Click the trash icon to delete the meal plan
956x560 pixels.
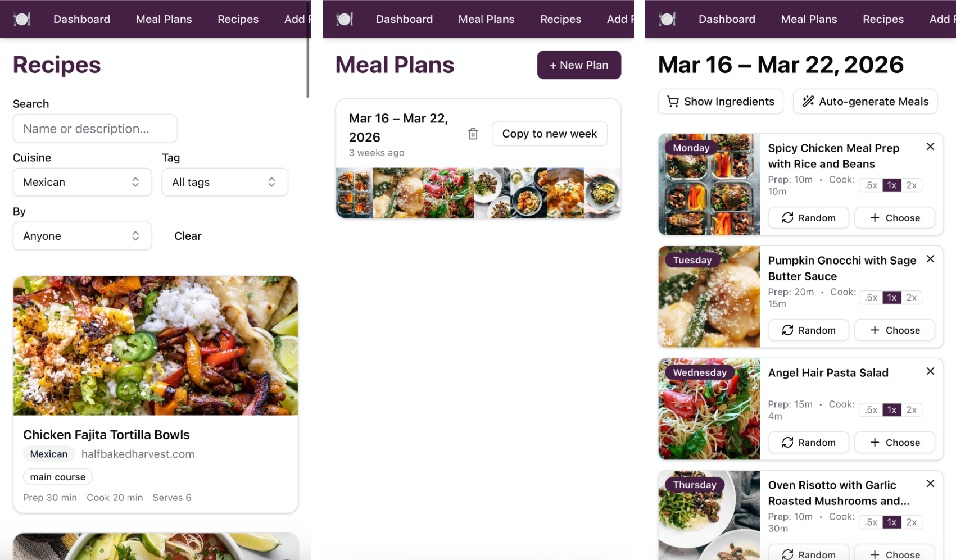tap(473, 134)
